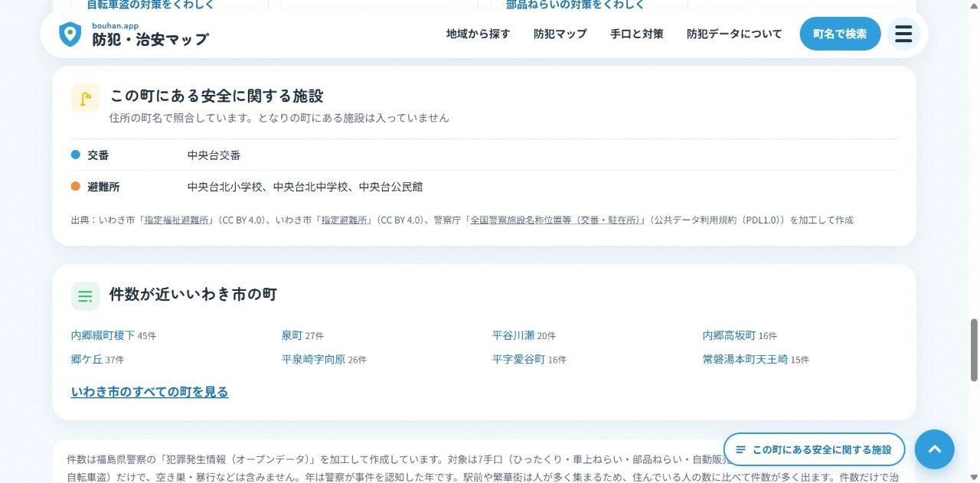Image resolution: width=980 pixels, height=483 pixels.
Task: Click the 防犯・治安マップ site title
Action: coord(150,40)
